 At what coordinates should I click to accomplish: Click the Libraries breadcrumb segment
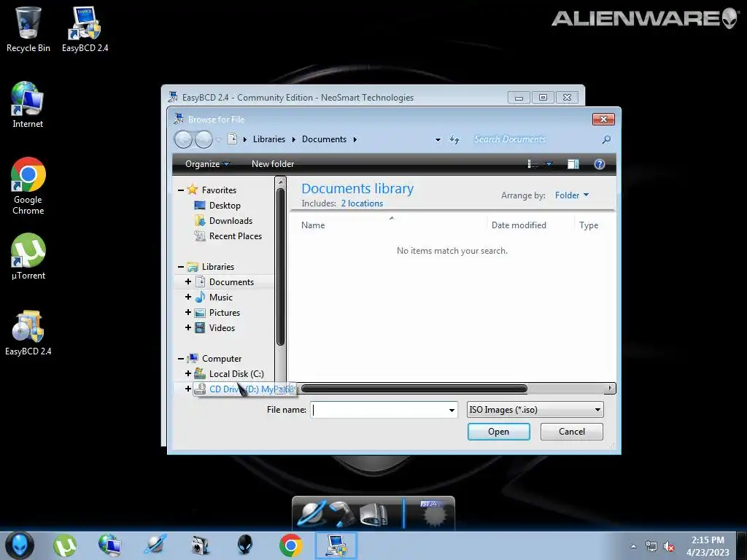click(x=269, y=139)
